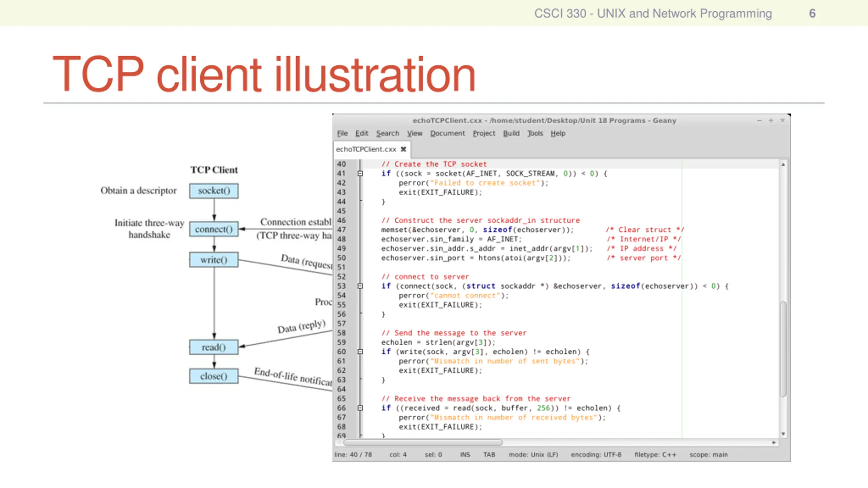Collapse the fold marker at line 41
This screenshot has height=488, width=868.
tap(360, 174)
